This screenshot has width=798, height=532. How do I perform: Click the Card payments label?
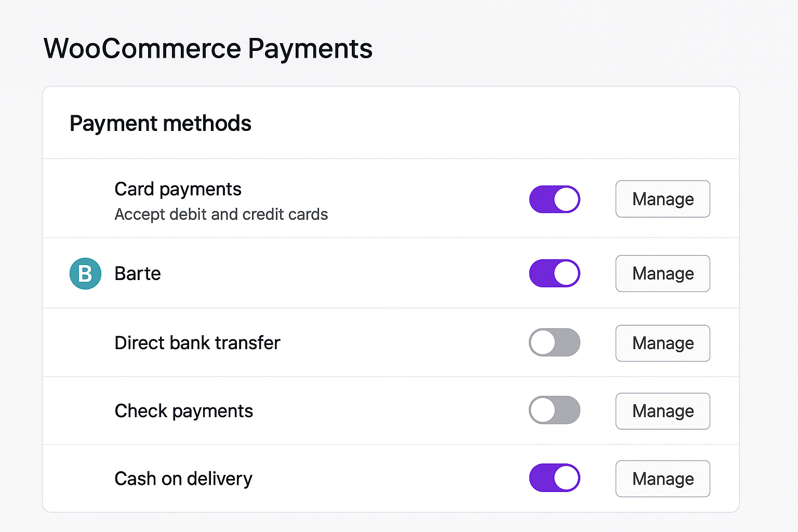pos(178,189)
